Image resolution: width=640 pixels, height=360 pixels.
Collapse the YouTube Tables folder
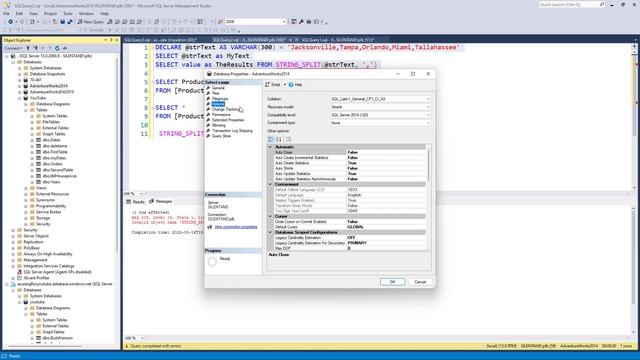(26, 110)
